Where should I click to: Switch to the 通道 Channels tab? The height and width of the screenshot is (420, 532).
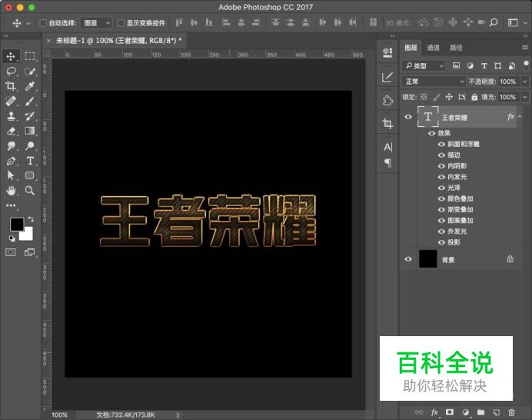click(433, 48)
